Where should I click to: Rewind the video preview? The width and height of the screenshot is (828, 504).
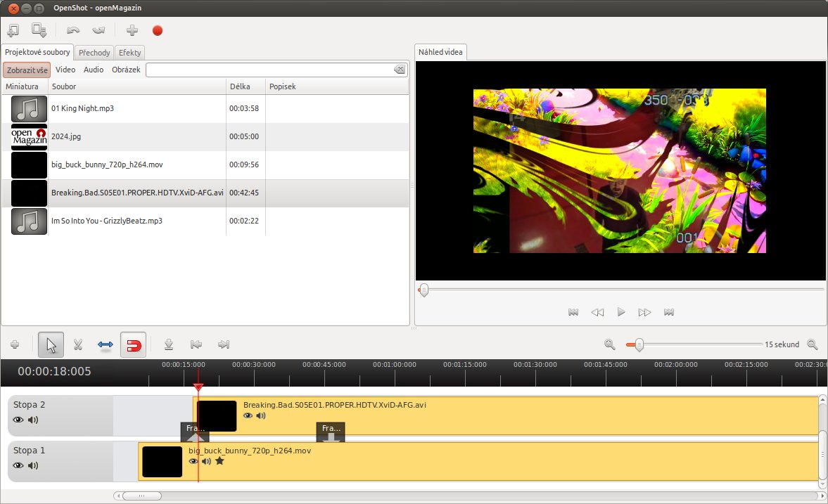[597, 312]
